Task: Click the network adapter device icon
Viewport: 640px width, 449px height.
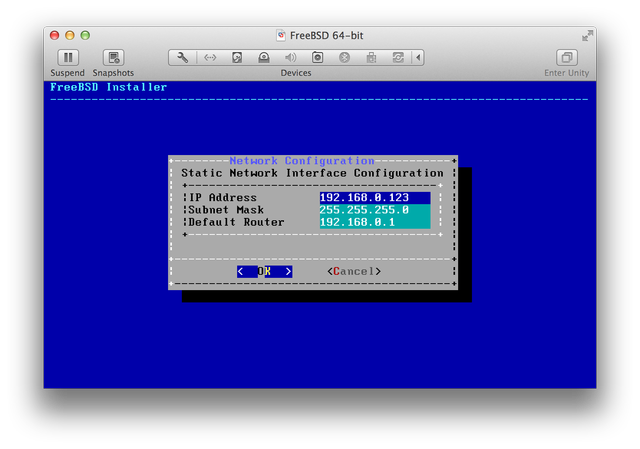Action: pos(210,58)
